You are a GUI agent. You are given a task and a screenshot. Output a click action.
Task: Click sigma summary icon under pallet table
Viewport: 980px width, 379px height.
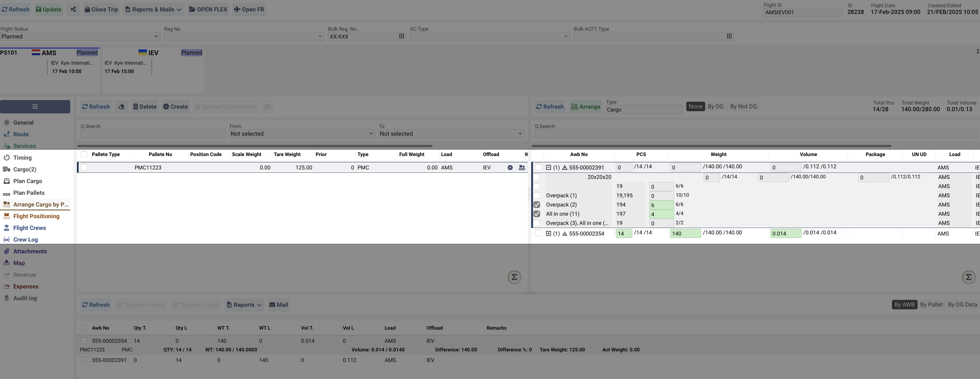[x=514, y=277]
